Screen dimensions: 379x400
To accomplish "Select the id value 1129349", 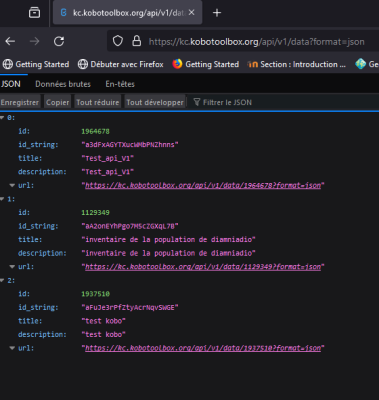I will [95, 213].
